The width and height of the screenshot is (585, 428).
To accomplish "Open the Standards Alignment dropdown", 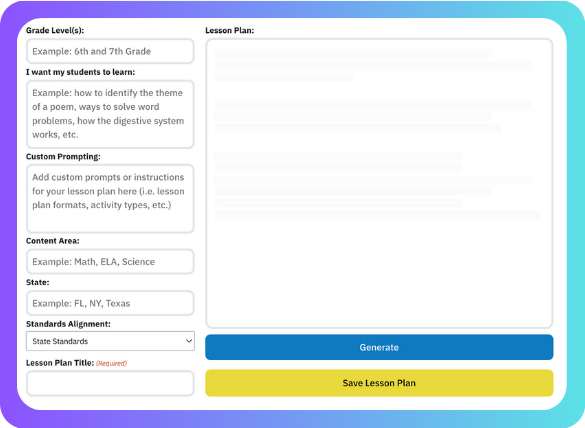I will tap(110, 341).
